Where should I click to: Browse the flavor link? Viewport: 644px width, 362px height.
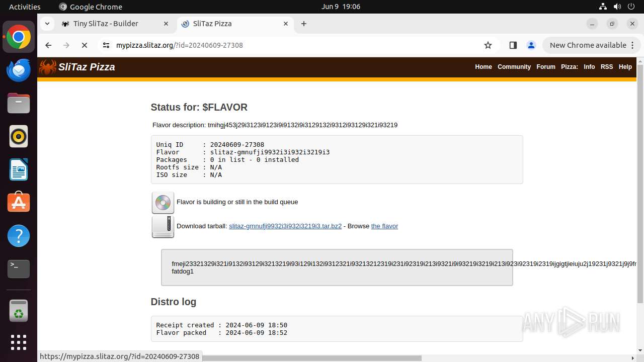pyautogui.click(x=384, y=226)
